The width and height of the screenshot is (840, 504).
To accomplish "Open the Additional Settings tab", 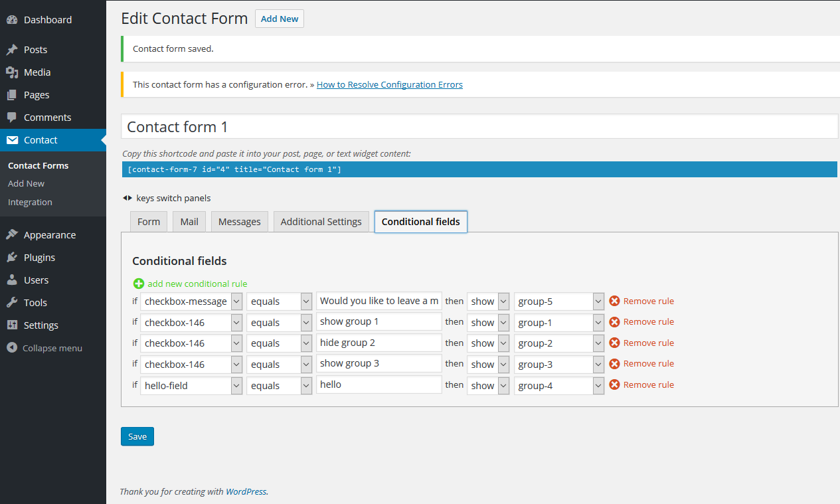I will [321, 222].
